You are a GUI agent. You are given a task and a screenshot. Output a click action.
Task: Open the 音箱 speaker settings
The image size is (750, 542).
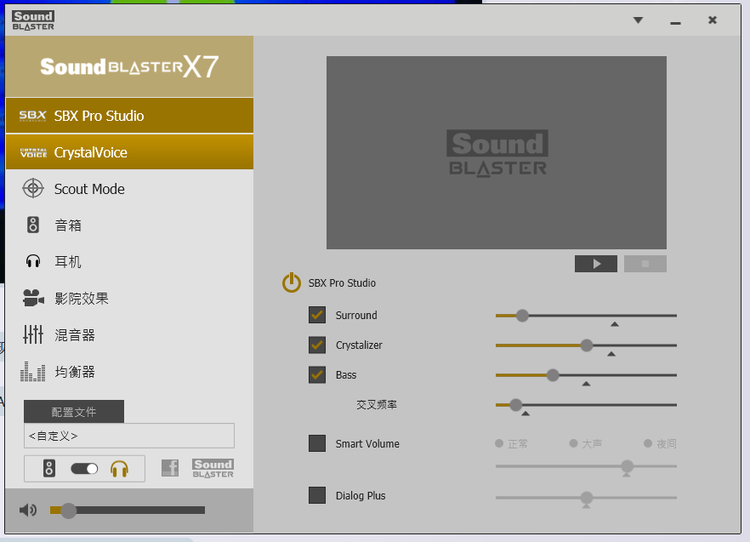click(x=67, y=226)
